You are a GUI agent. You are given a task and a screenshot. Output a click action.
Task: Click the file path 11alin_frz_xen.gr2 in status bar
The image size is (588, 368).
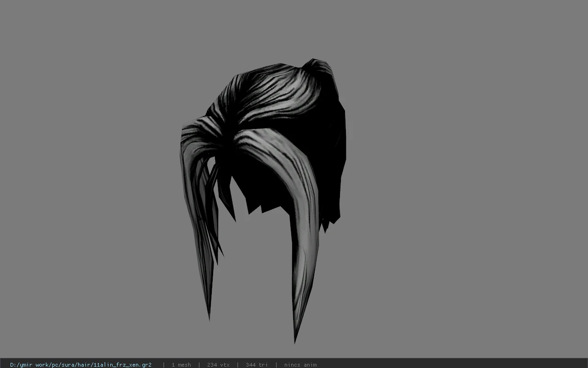[81, 365]
